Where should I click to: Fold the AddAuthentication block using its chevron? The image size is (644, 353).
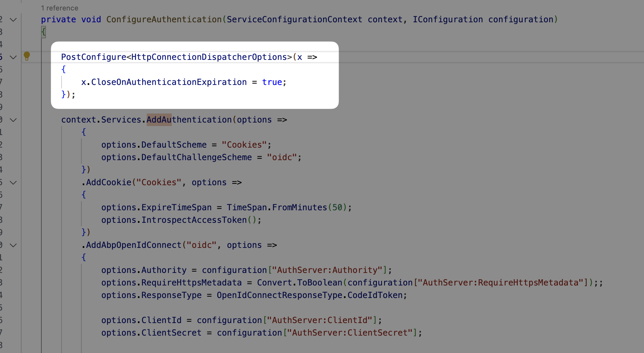[x=13, y=120]
